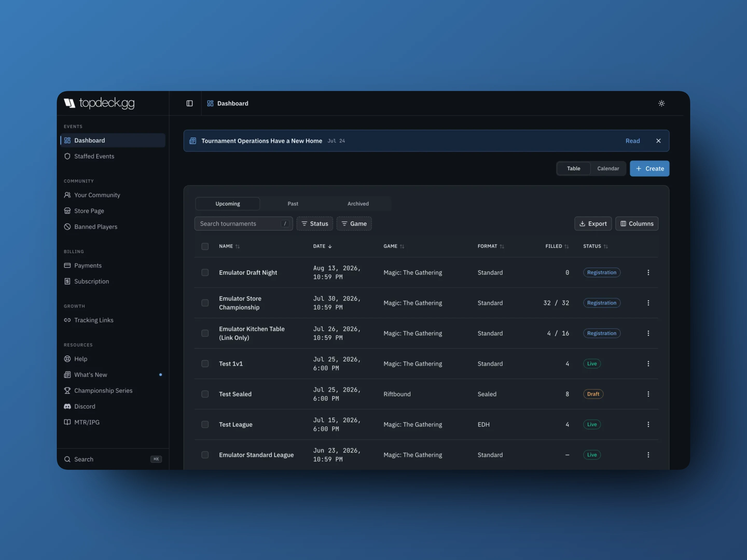
Task: Show the Archived tournaments tab
Action: (358, 204)
